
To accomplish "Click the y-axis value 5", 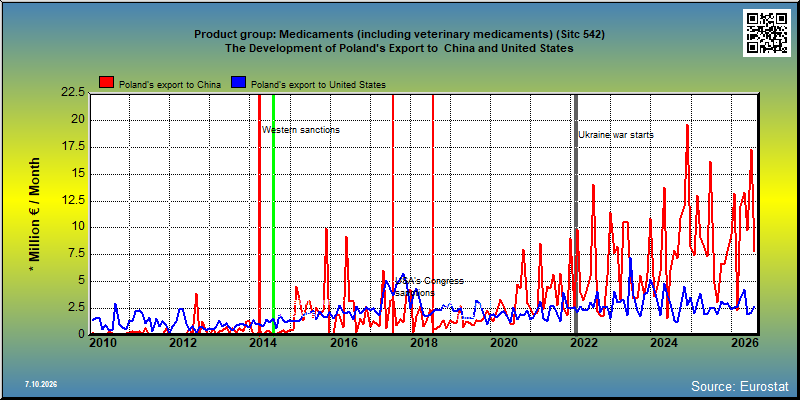I will [83, 281].
